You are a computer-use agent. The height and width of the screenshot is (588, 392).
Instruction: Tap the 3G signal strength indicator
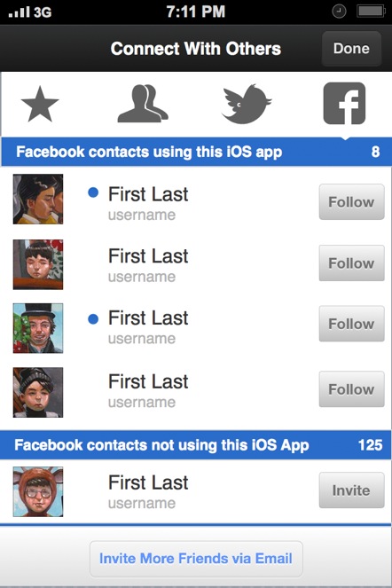30,12
